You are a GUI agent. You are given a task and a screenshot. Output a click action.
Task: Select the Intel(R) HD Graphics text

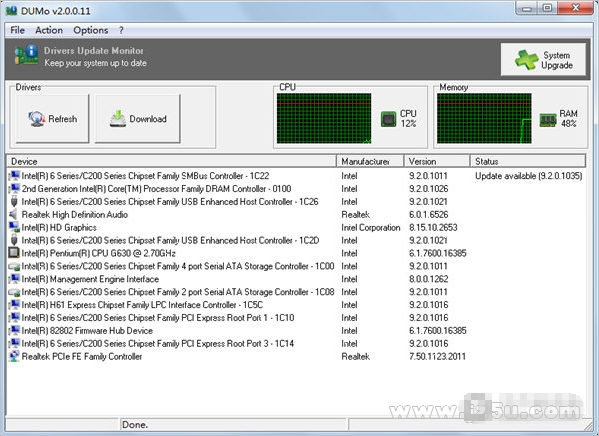point(59,227)
